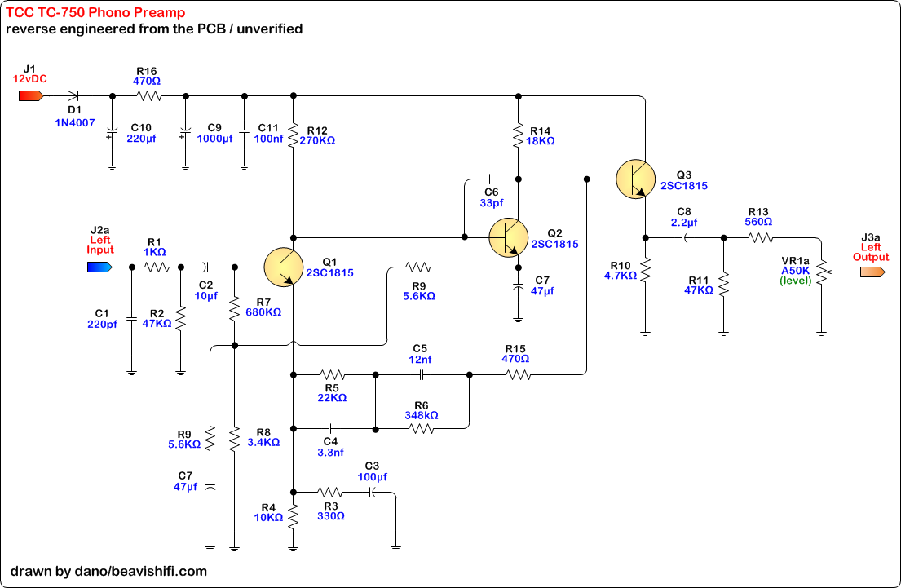Click the R5 resistor symbol
Viewport: 901px width, 588px height.
332,375
